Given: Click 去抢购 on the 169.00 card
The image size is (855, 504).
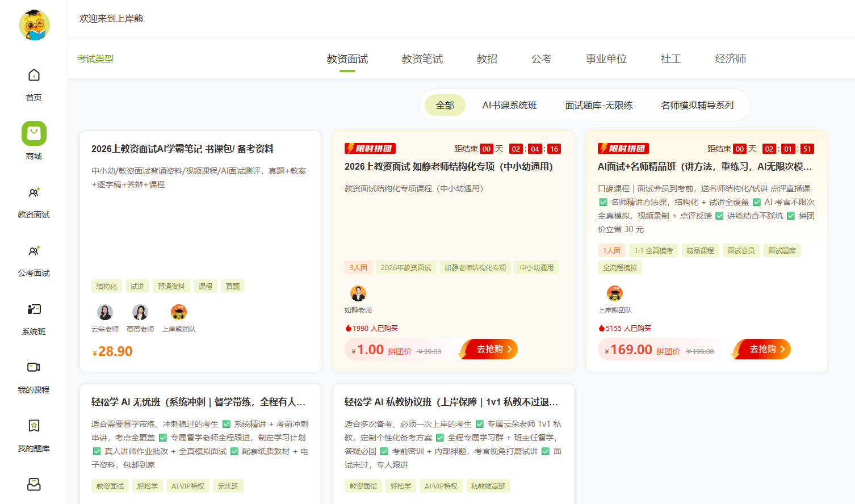Looking at the screenshot, I should 762,349.
